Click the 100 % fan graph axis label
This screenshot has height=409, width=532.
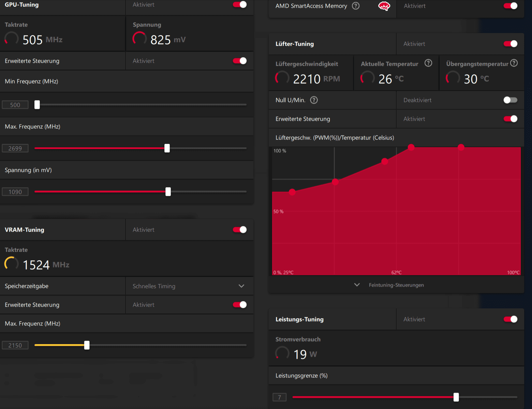point(280,151)
